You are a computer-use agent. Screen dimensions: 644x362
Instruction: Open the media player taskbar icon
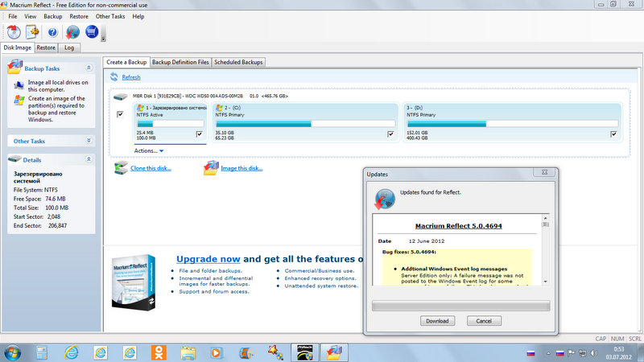(x=217, y=352)
